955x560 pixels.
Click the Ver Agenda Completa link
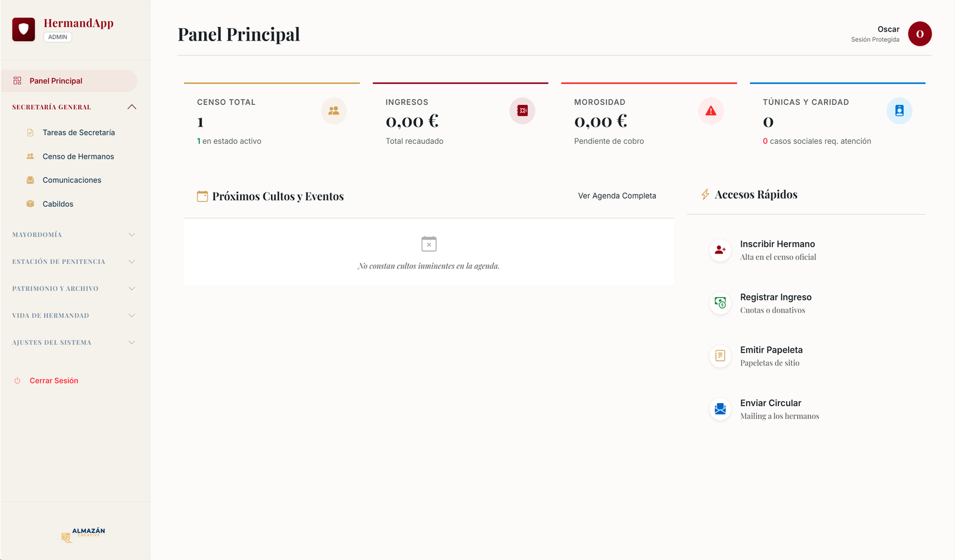pos(617,196)
